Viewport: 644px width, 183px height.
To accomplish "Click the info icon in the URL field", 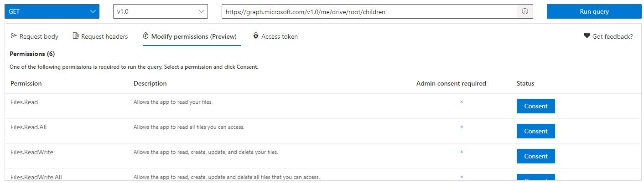I will (525, 12).
